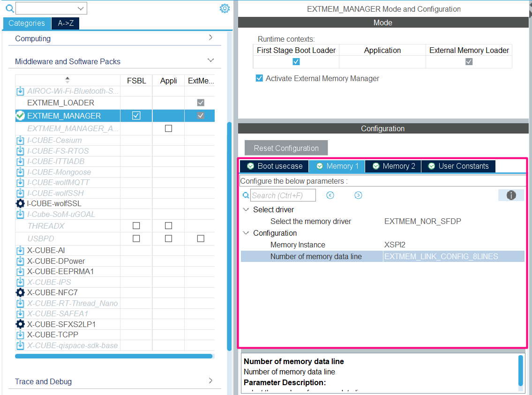Disable Activate External Memory Manager
Screen dimensions: 532x395
[259, 78]
